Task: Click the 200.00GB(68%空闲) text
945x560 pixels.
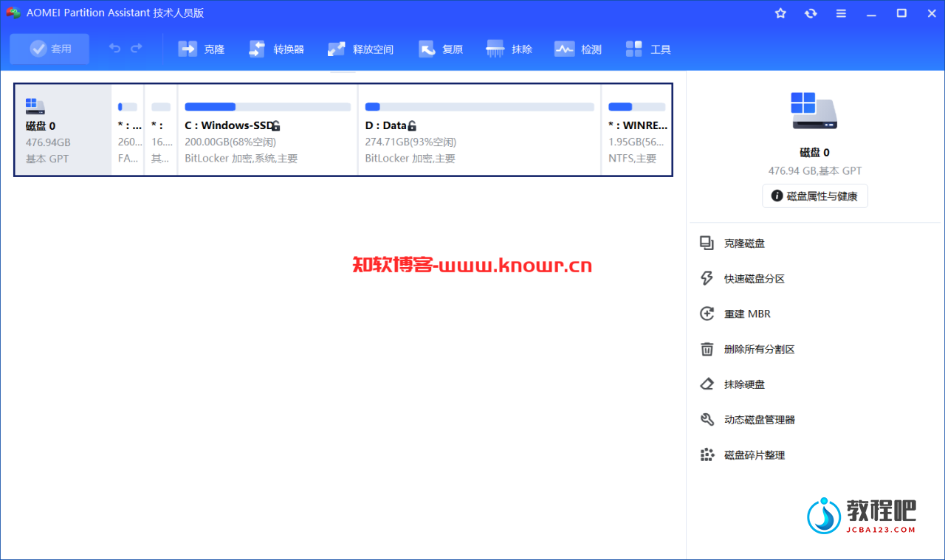Action: (230, 142)
